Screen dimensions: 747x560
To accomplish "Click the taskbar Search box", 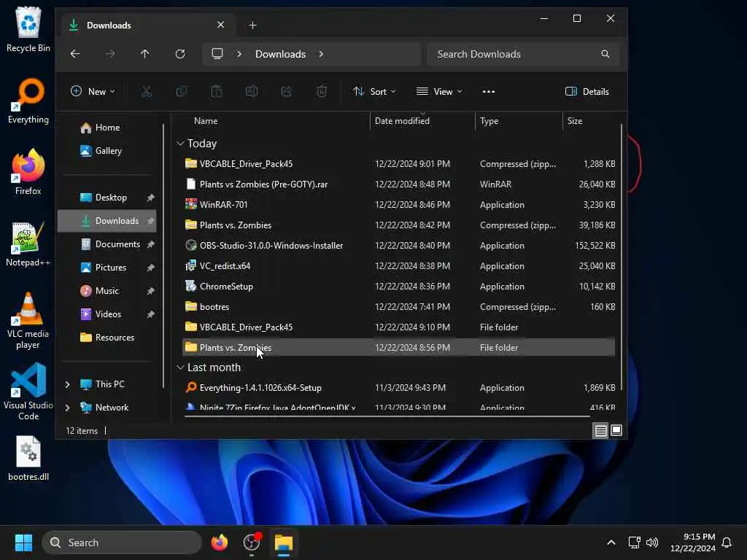I will [x=122, y=542].
